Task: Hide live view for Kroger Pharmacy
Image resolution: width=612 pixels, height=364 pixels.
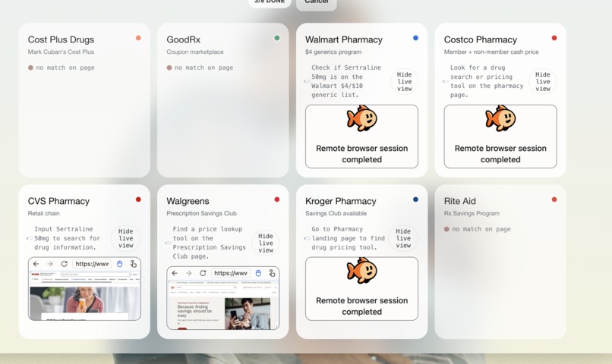Action: [x=403, y=238]
